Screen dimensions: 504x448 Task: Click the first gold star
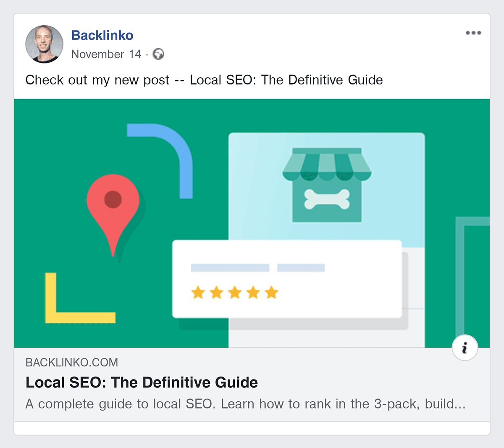(x=198, y=292)
